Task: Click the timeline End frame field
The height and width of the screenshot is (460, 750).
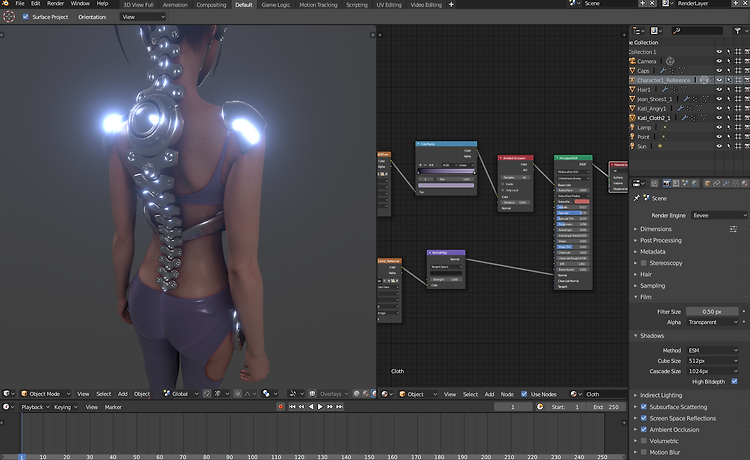Action: tap(607, 407)
